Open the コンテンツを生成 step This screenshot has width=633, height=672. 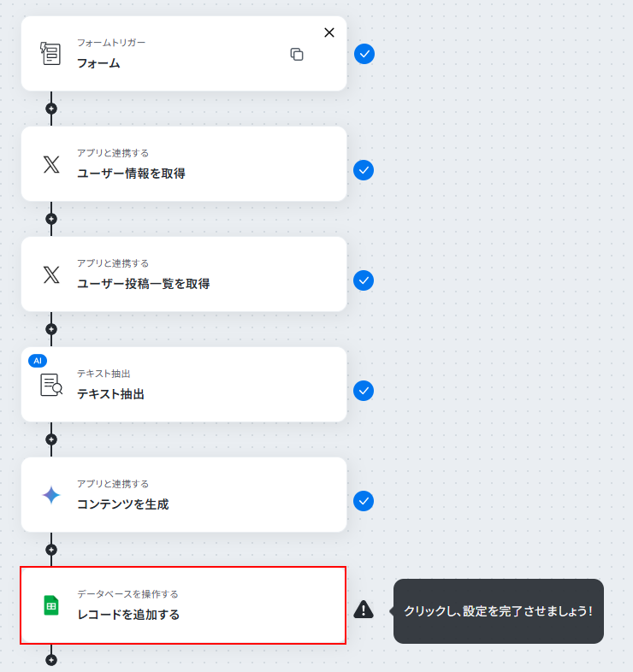tap(184, 495)
